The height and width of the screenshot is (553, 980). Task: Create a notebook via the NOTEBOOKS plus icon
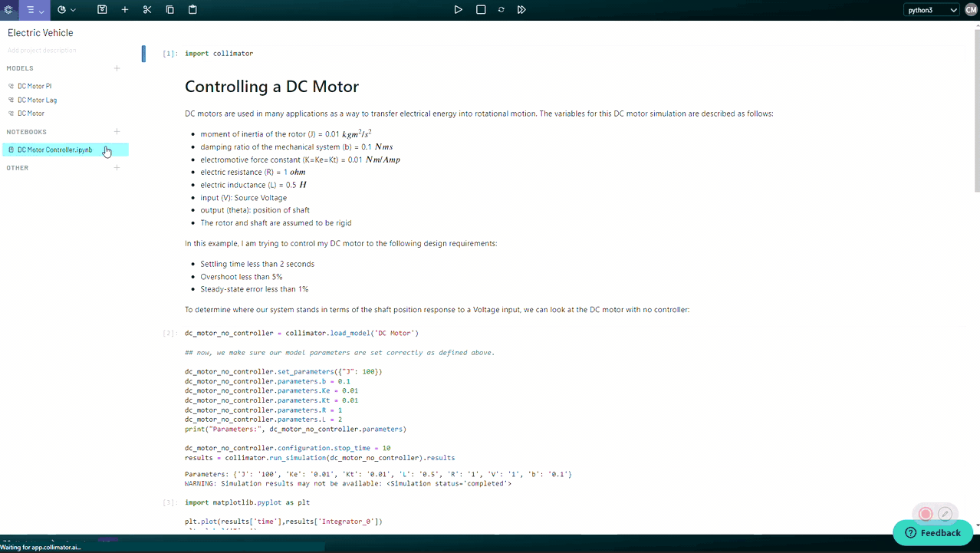117,131
